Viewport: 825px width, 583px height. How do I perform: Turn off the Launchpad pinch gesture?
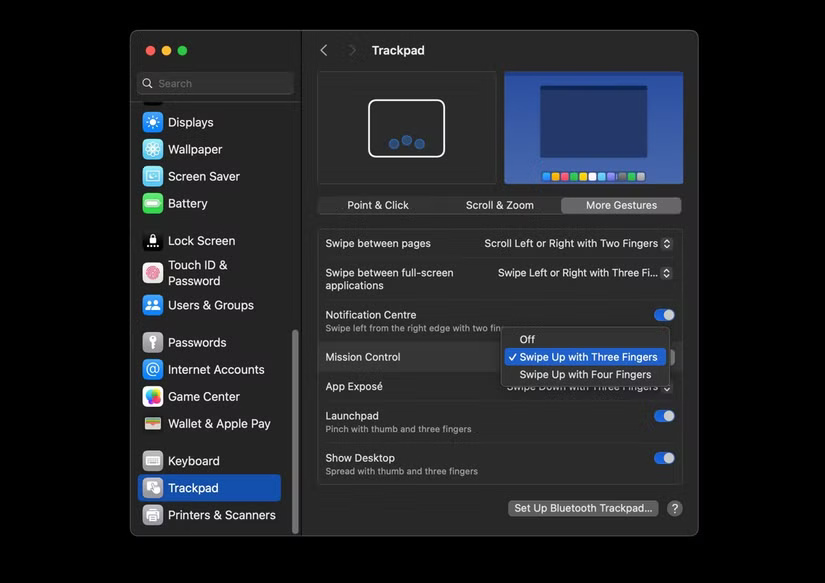tap(664, 416)
